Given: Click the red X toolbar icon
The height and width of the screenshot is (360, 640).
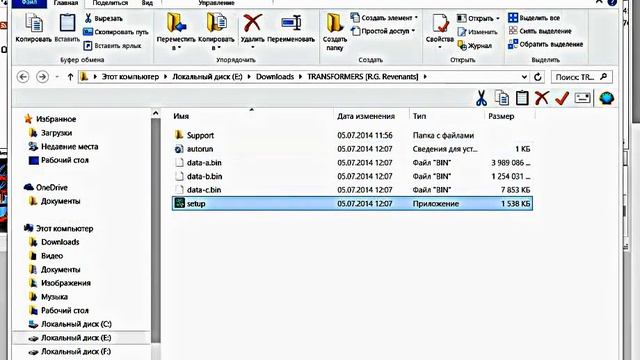Looking at the screenshot, I should pos(542,98).
